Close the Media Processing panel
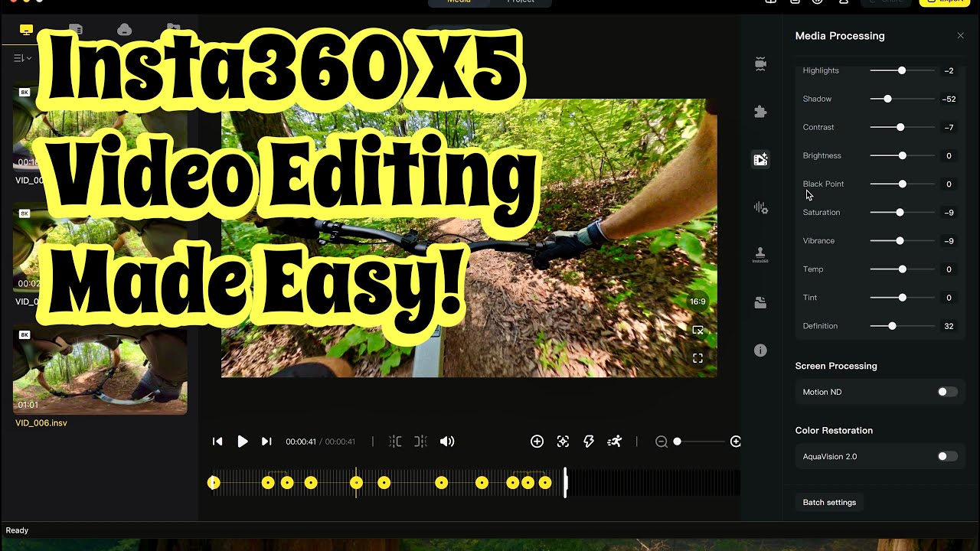 (x=960, y=36)
